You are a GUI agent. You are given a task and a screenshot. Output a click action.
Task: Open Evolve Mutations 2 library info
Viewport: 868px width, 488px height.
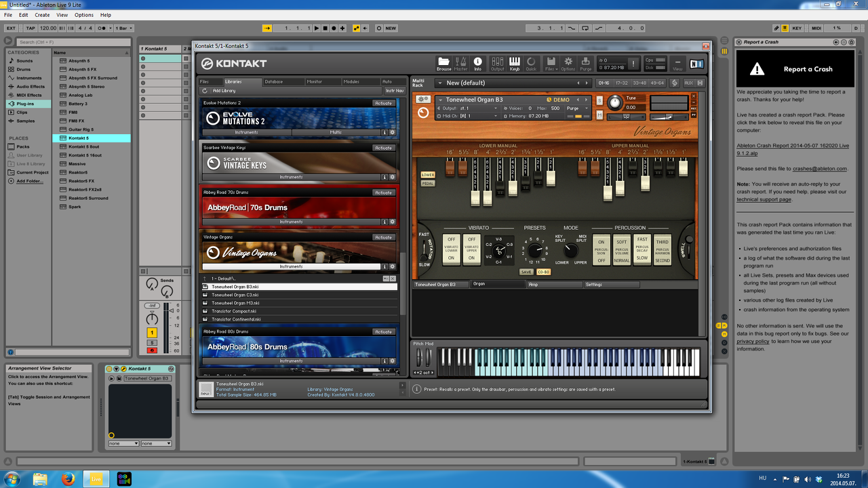click(x=384, y=132)
